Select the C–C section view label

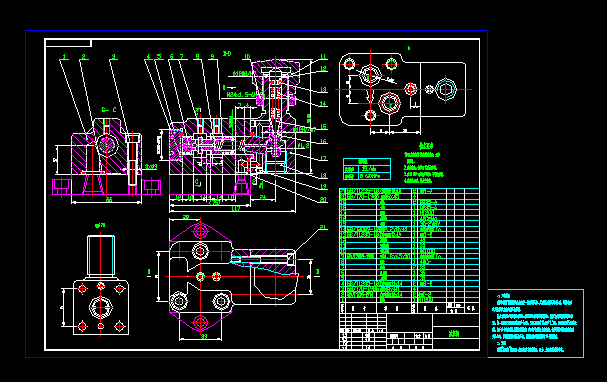point(109,110)
